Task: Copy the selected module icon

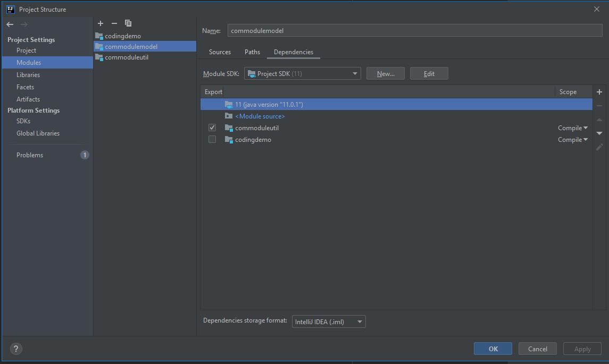Action: coord(128,23)
